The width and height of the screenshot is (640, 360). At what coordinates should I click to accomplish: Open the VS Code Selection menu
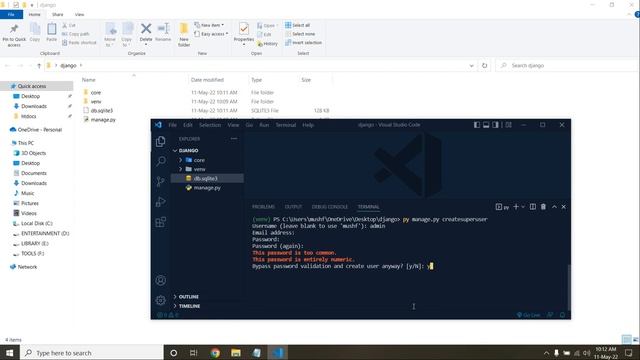tap(210, 125)
